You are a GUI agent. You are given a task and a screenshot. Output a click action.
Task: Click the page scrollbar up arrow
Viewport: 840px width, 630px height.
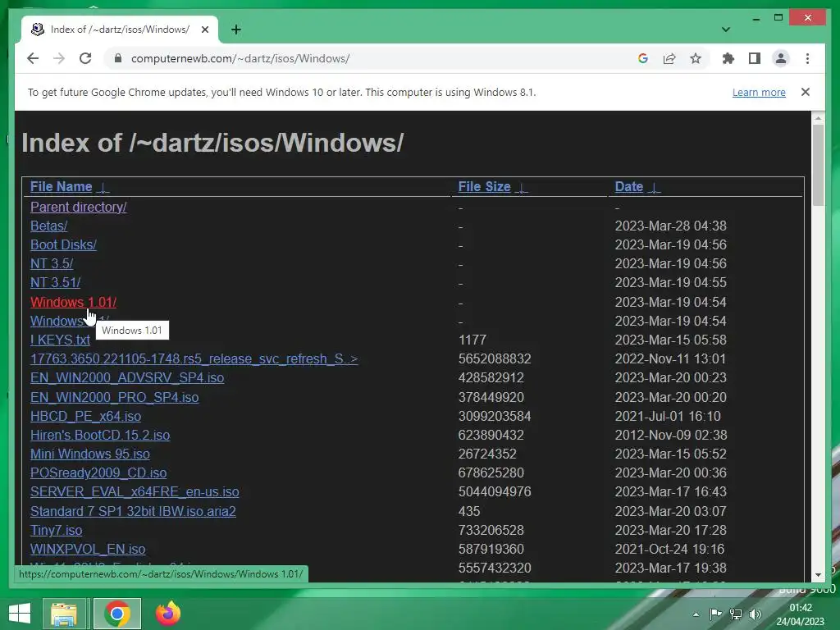coord(818,117)
